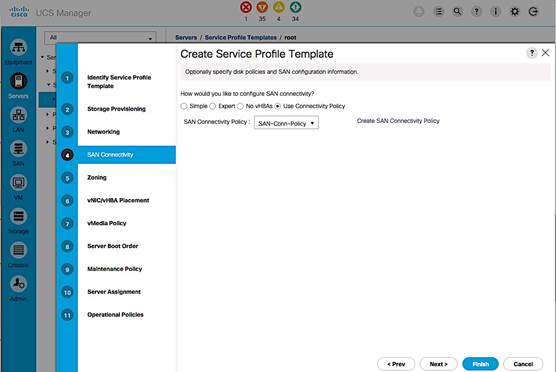Show critical faults red icon
The image size is (556, 372).
click(246, 7)
